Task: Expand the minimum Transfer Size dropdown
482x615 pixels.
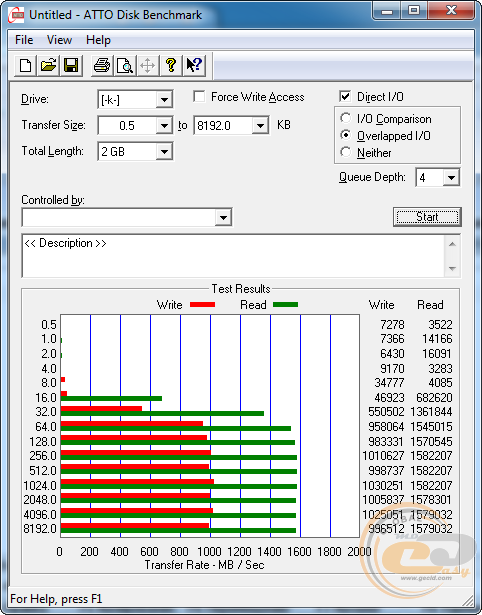Action: [164, 126]
